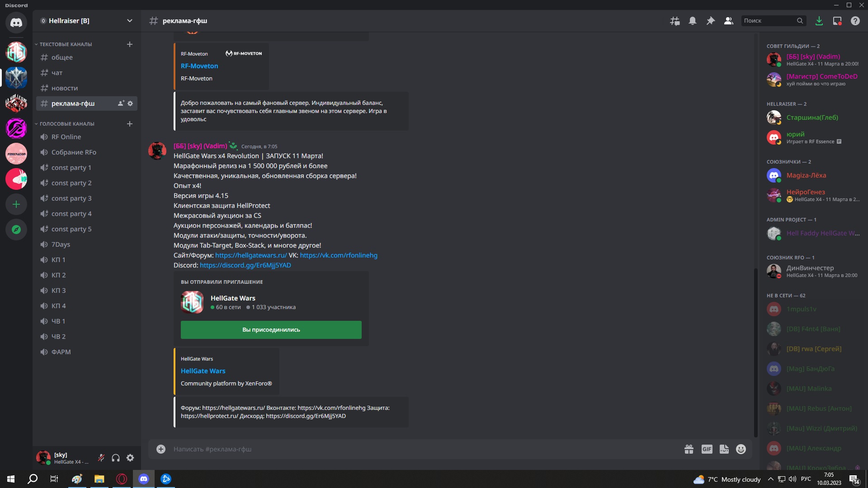The width and height of the screenshot is (868, 488).
Task: Open the hellgatewars.ru site link
Action: (251, 255)
